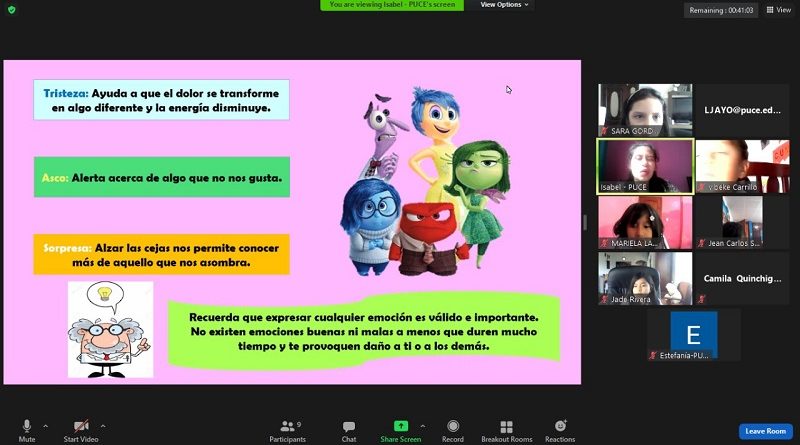Click the gallery panel divider handle
Viewport: 800px width, 445px height.
tap(585, 222)
